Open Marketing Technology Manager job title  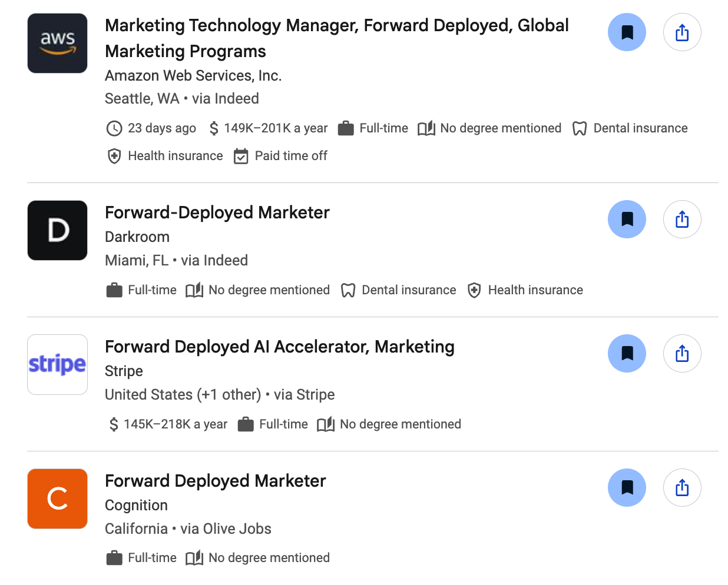click(x=337, y=38)
